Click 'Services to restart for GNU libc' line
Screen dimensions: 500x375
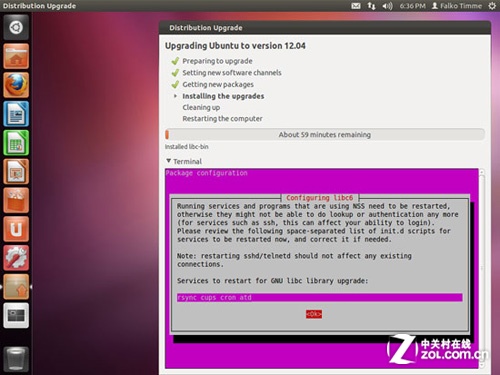click(272, 281)
